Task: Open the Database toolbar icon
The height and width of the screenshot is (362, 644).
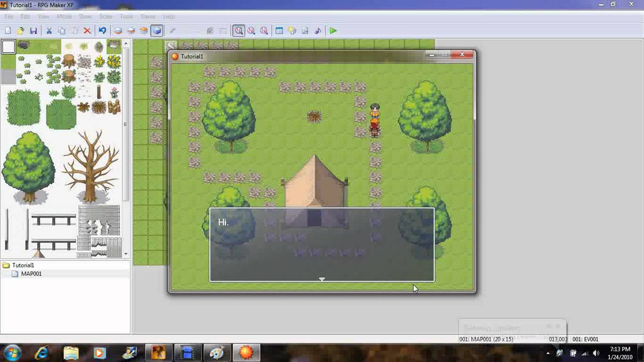Action: (279, 31)
